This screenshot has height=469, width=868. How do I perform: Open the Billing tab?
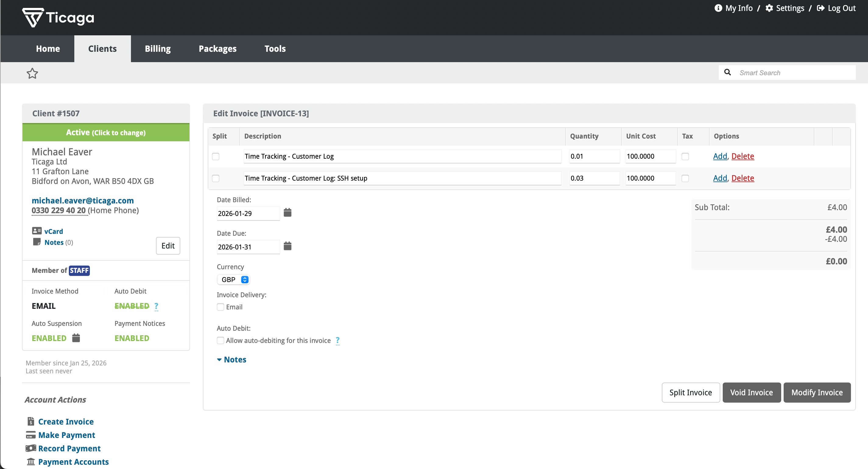coord(158,49)
